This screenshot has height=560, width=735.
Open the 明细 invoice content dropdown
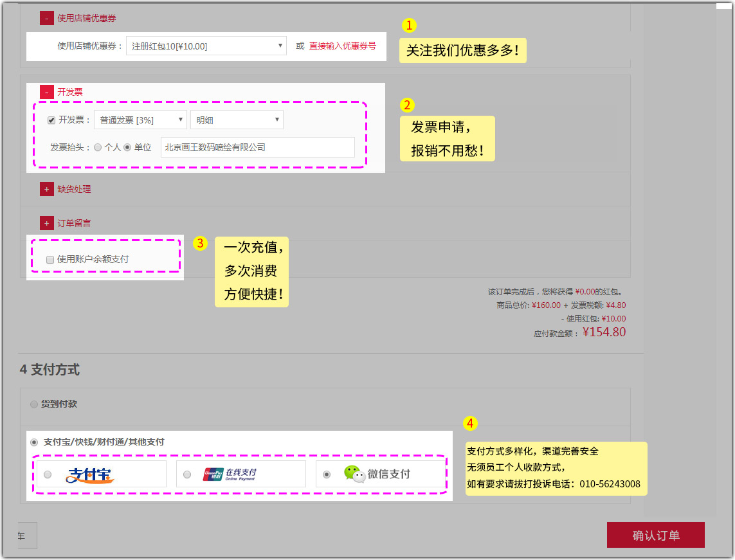click(x=236, y=120)
